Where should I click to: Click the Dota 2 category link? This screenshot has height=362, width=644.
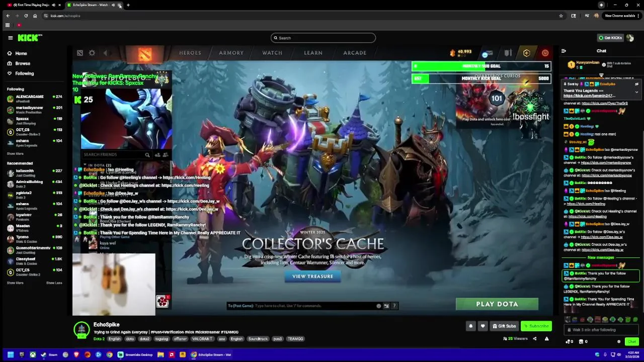99,339
